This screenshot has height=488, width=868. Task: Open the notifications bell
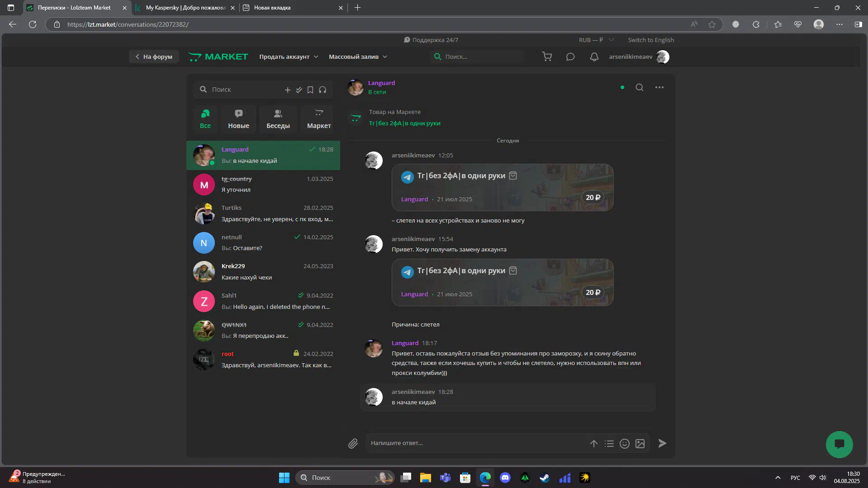(x=594, y=57)
